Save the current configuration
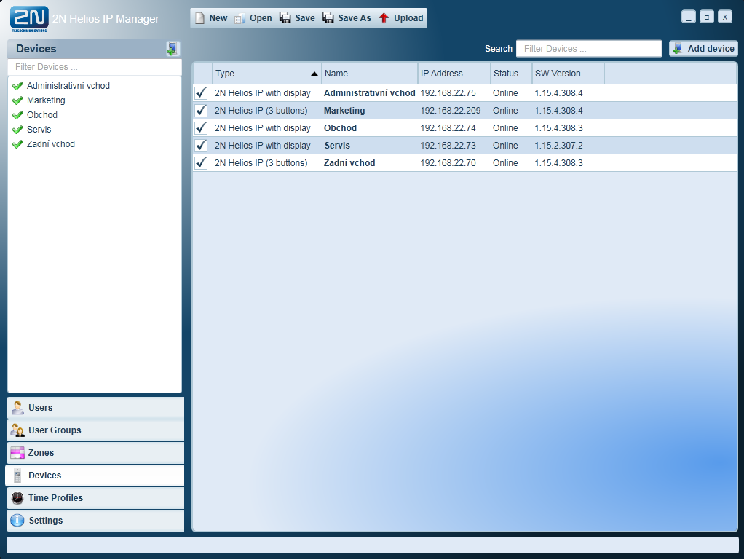 tap(297, 18)
